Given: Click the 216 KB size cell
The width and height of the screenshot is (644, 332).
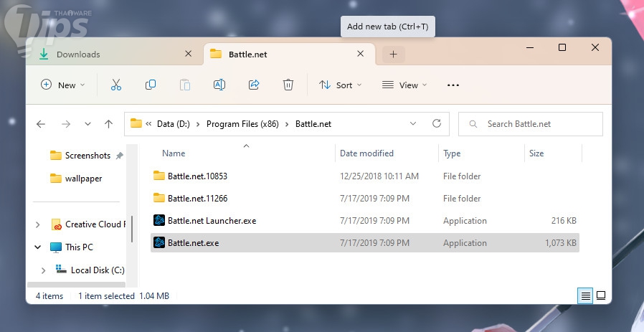Looking at the screenshot, I should pos(564,221).
